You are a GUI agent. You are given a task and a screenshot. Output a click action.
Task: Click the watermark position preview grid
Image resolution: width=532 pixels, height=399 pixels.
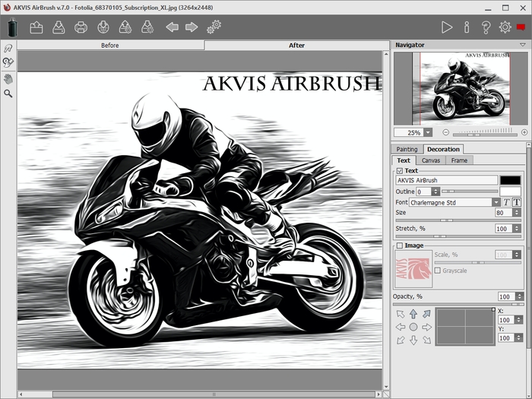click(x=465, y=327)
